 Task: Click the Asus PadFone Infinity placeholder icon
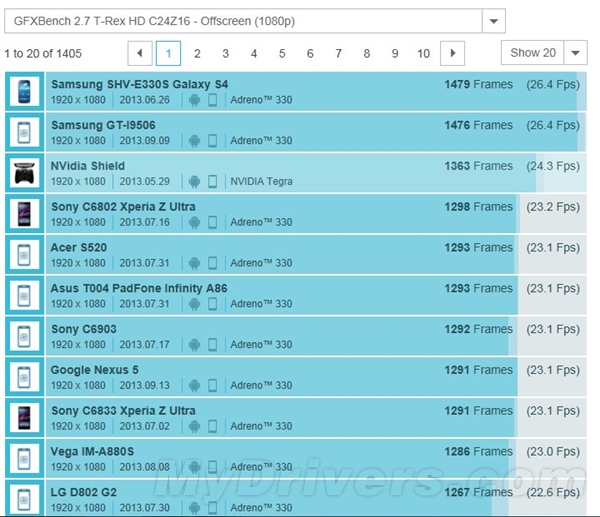pyautogui.click(x=24, y=295)
